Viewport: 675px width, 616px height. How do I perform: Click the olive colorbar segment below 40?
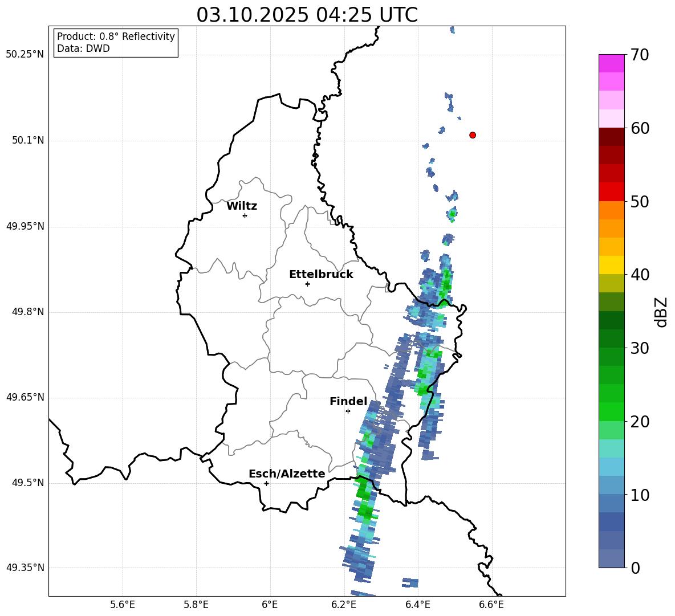[611, 283]
